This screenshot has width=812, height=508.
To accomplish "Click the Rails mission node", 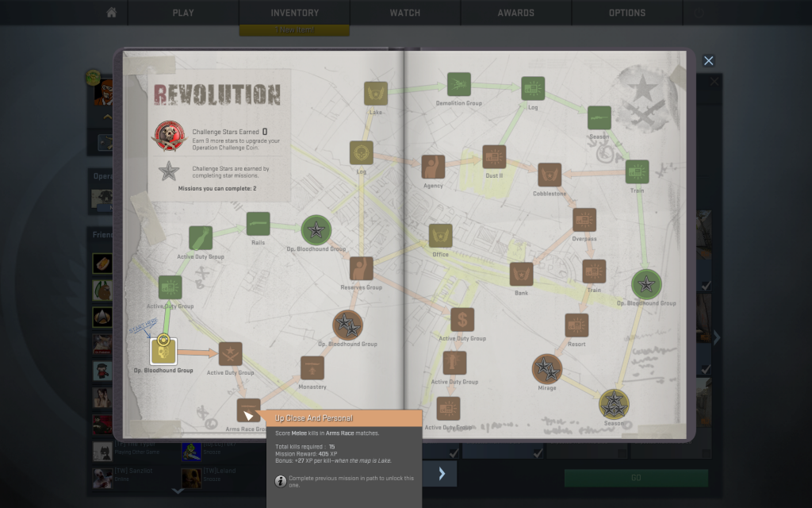I will 258,224.
